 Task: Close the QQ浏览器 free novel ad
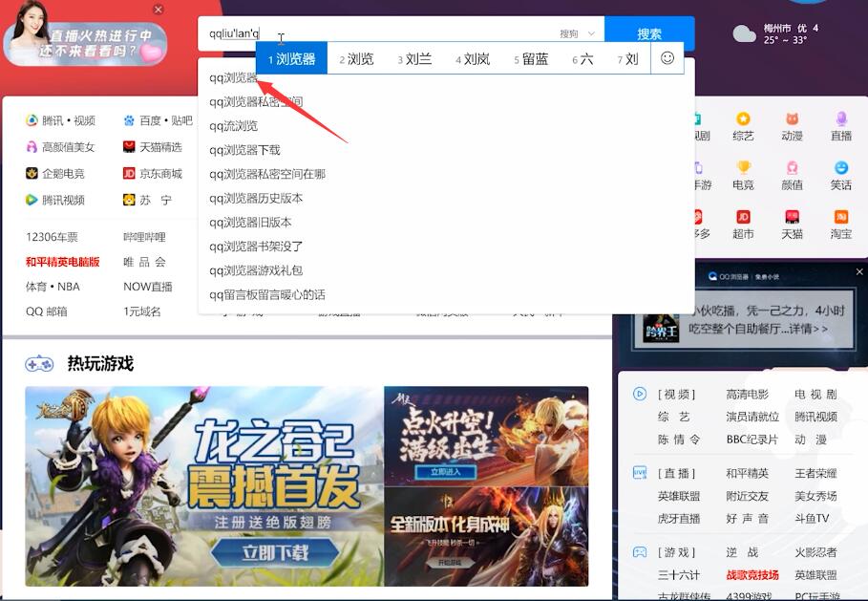point(859,272)
